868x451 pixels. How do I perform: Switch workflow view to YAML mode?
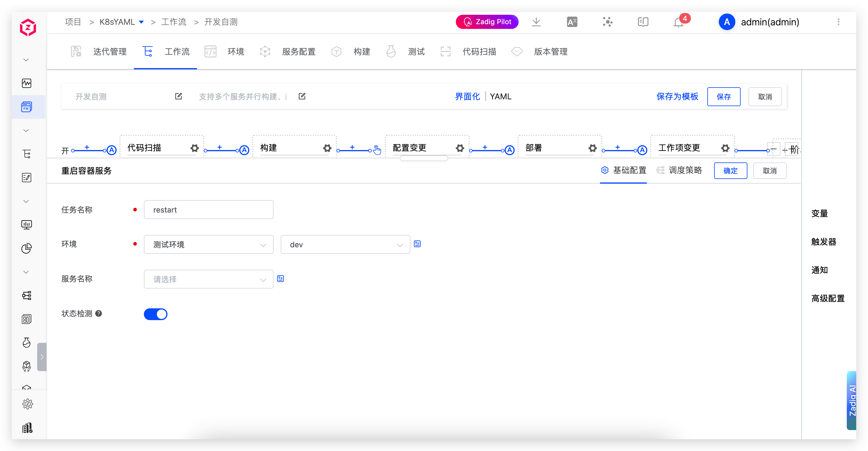pyautogui.click(x=501, y=96)
